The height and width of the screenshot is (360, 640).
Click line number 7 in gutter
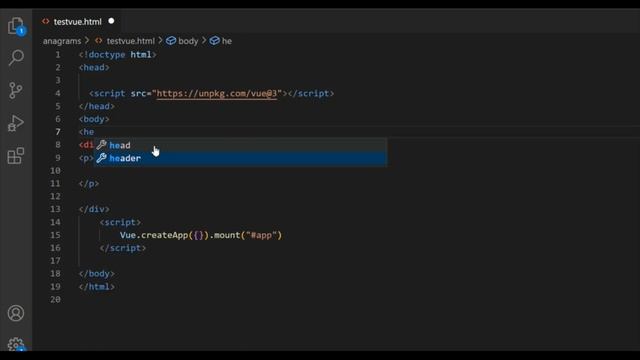tap(58, 132)
